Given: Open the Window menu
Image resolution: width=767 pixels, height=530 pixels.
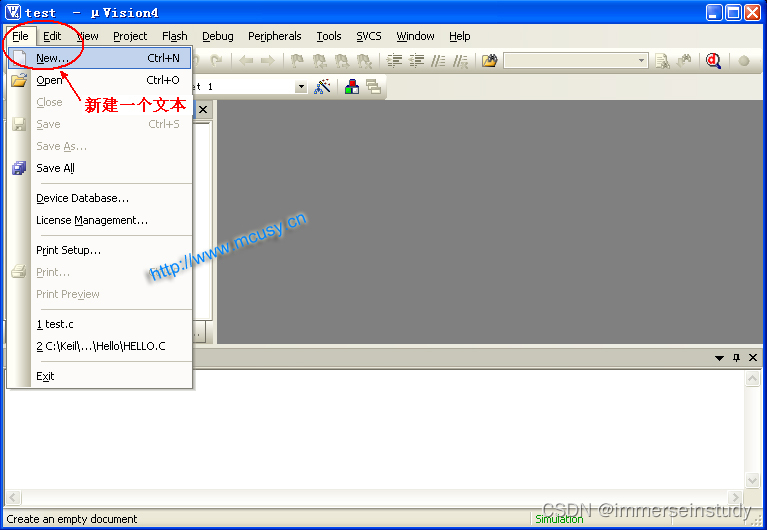Looking at the screenshot, I should pos(415,36).
